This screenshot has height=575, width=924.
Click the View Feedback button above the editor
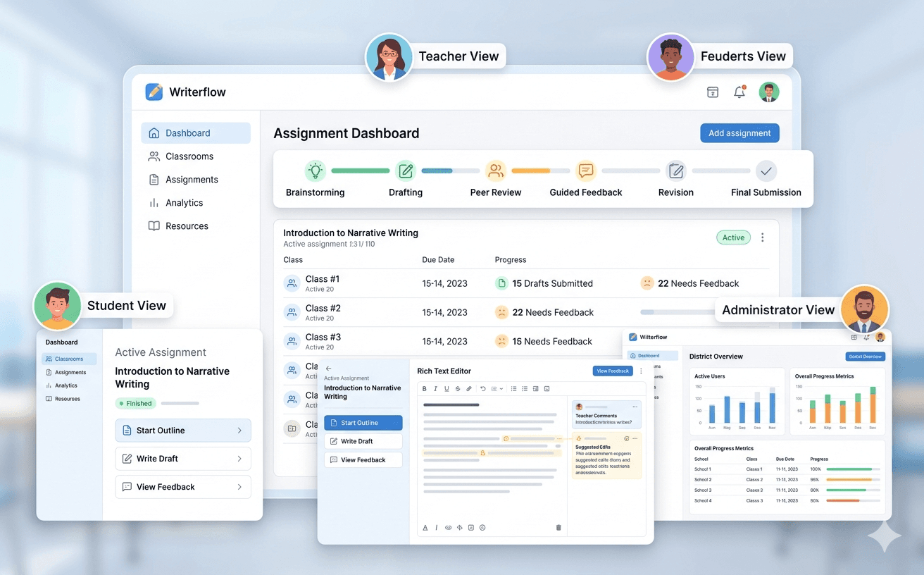coord(612,371)
